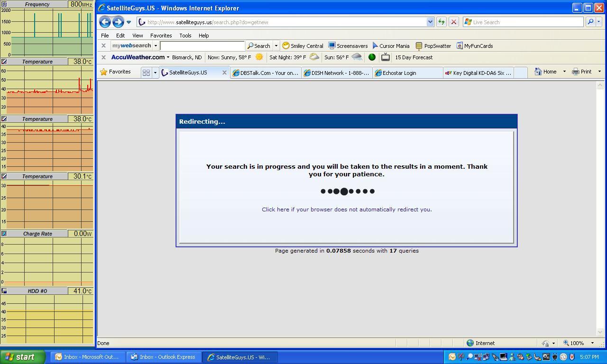
Task: Switch to the DBSTalk.Com tab
Action: point(266,73)
